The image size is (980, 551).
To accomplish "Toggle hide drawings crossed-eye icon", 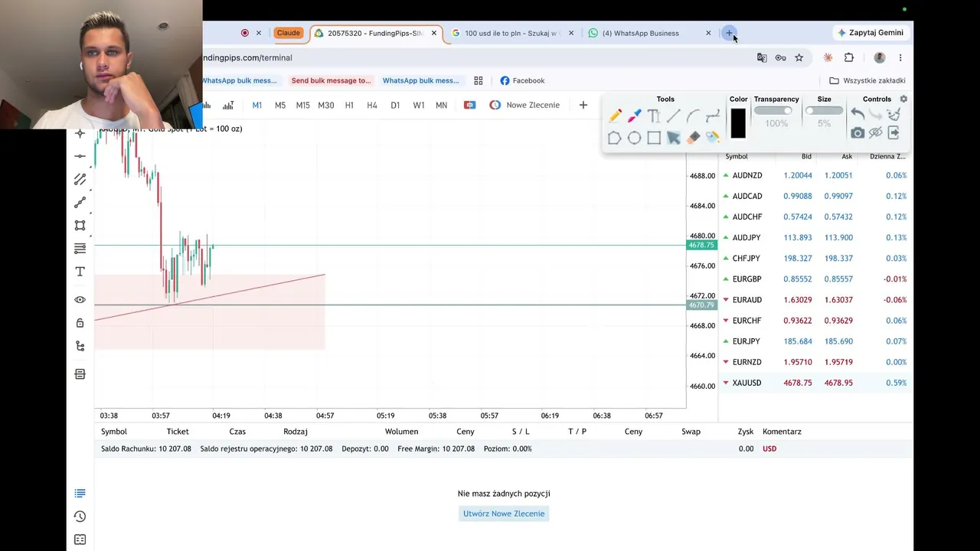I will (876, 133).
